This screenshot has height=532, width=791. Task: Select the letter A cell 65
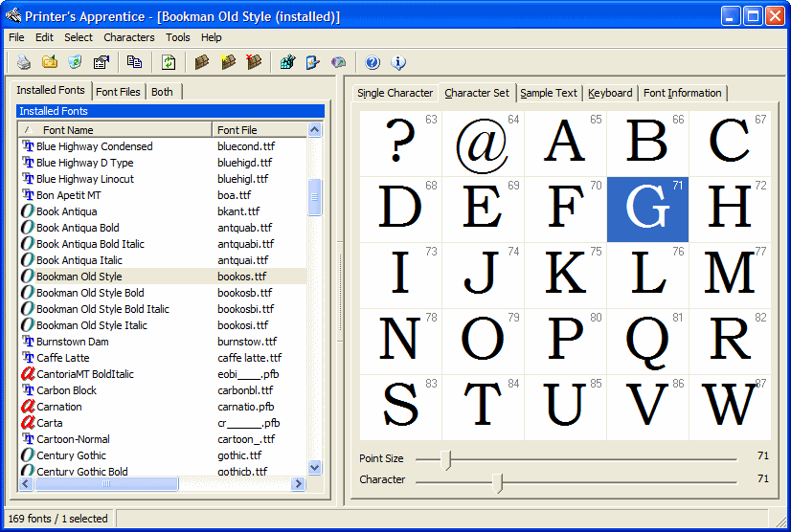click(565, 144)
